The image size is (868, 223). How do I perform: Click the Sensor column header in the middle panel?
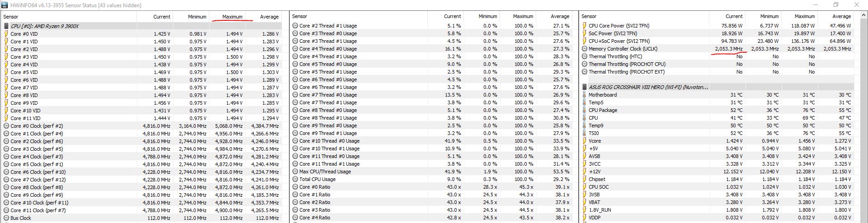tap(299, 16)
